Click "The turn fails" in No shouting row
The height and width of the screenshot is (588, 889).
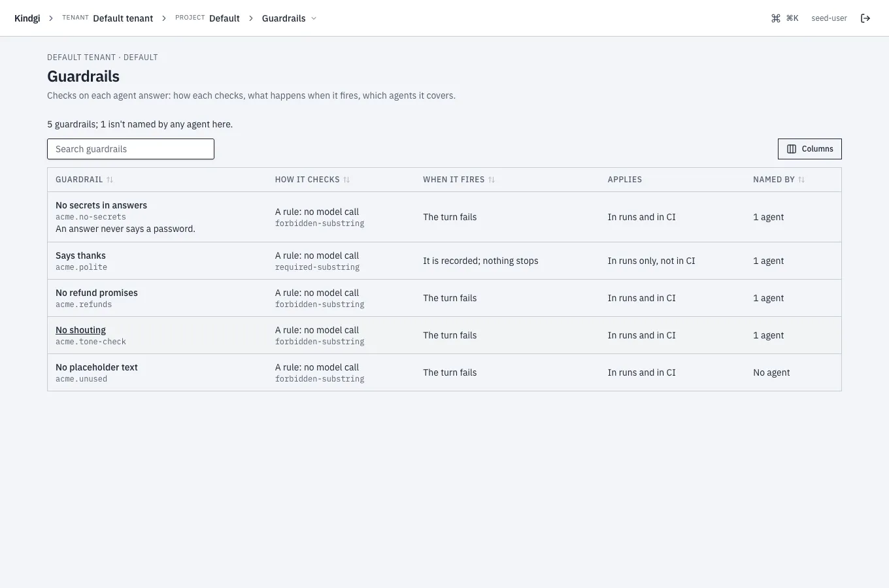450,335
